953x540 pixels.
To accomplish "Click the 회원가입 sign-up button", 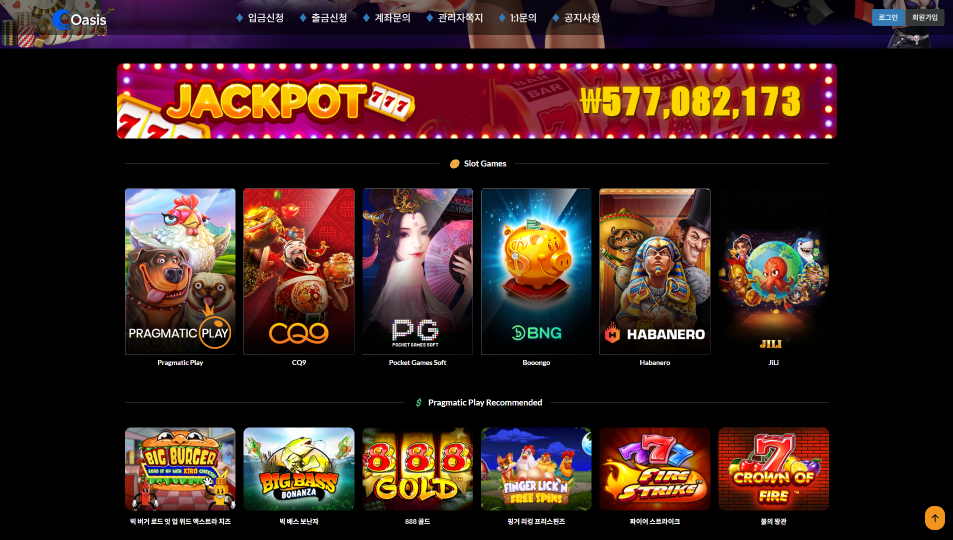I will pos(924,18).
